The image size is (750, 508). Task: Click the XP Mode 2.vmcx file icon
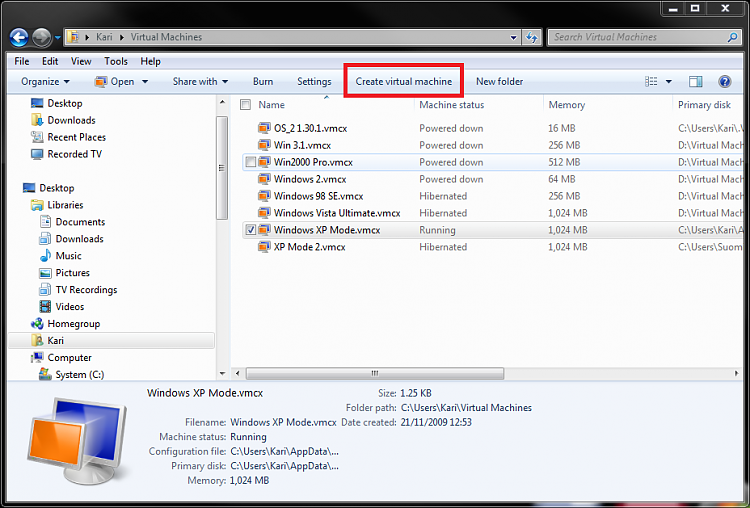point(264,247)
